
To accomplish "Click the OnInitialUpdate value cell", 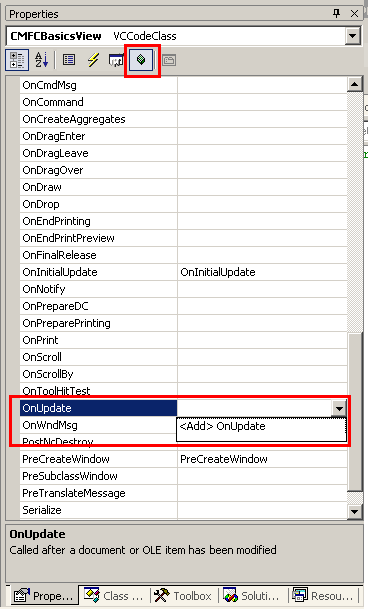I will click(x=262, y=272).
